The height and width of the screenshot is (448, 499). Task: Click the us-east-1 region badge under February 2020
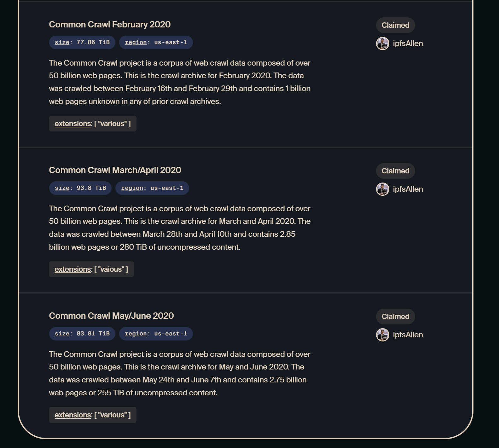pyautogui.click(x=156, y=42)
